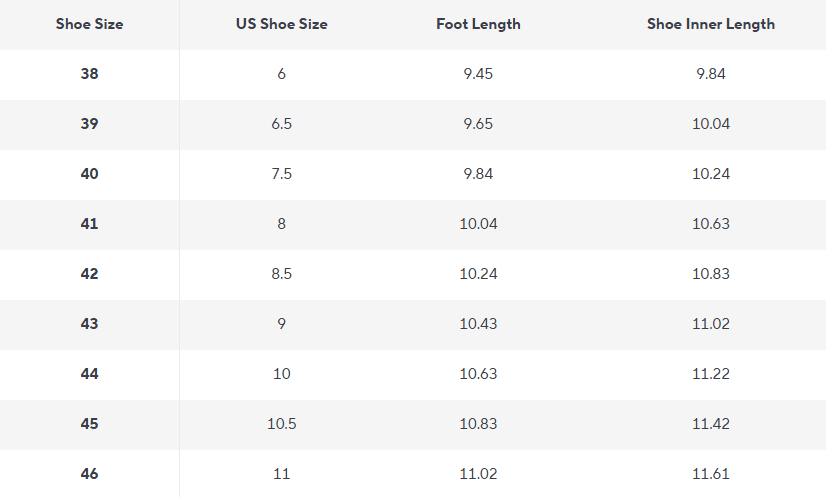The width and height of the screenshot is (826, 498).
Task: Select shoe size 43 row label
Action: [90, 324]
